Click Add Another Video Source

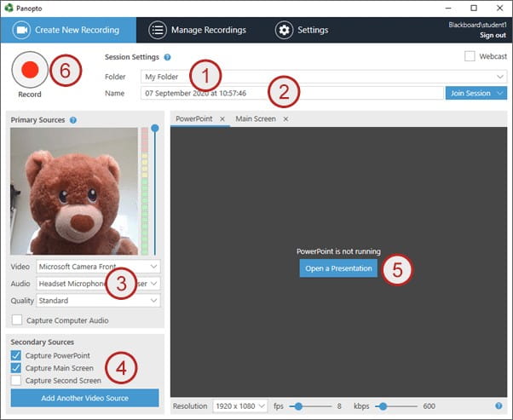84,398
